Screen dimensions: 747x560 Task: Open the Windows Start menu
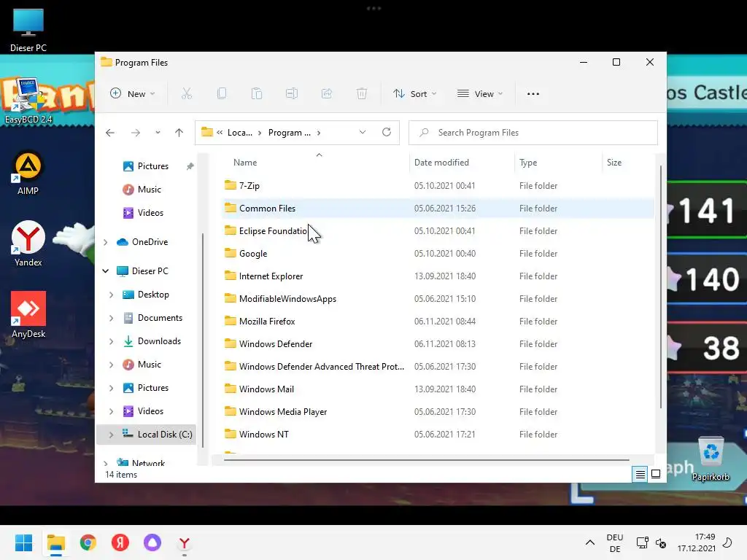click(x=23, y=542)
